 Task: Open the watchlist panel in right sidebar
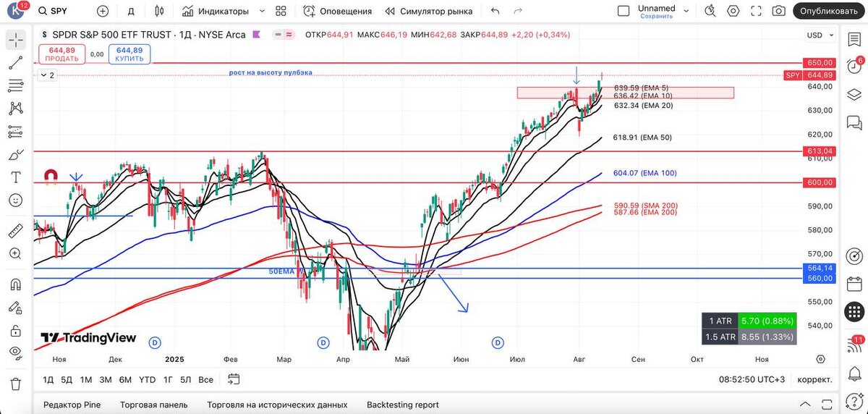[854, 39]
